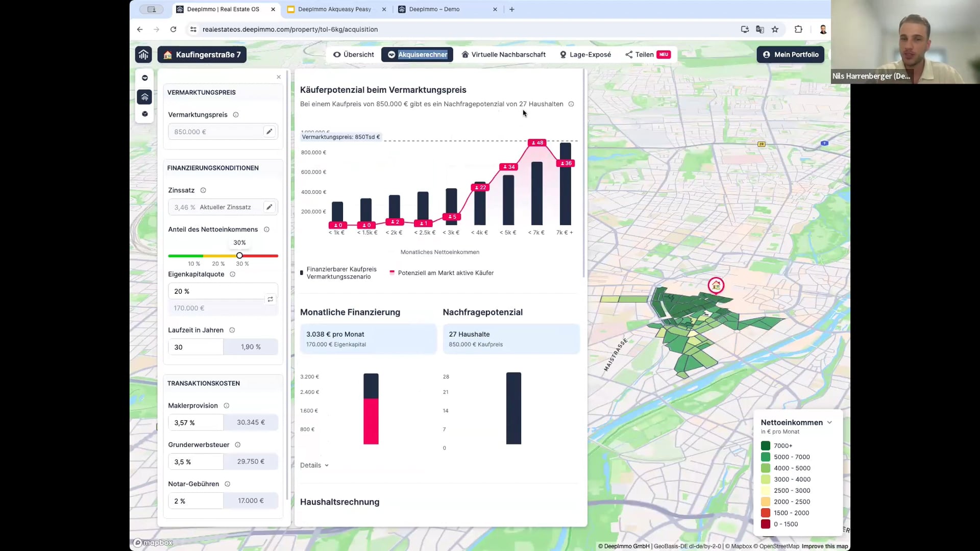Show info for Laufzeit in Jahren
Image resolution: width=980 pixels, height=551 pixels.
click(232, 330)
